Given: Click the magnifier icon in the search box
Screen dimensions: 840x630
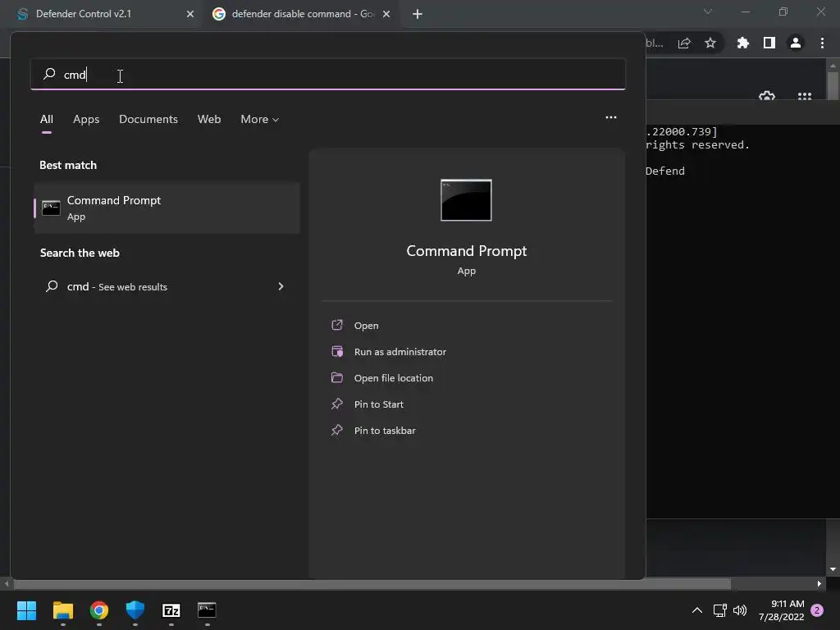Looking at the screenshot, I should tap(49, 74).
